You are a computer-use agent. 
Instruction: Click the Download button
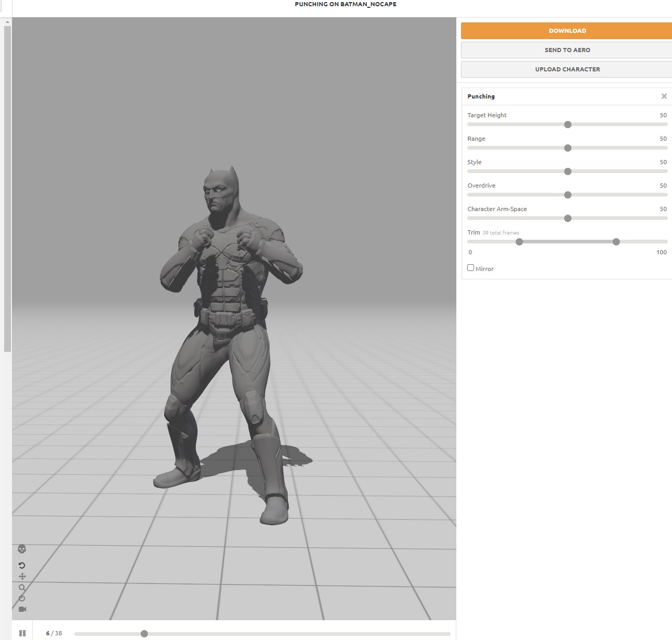[567, 31]
